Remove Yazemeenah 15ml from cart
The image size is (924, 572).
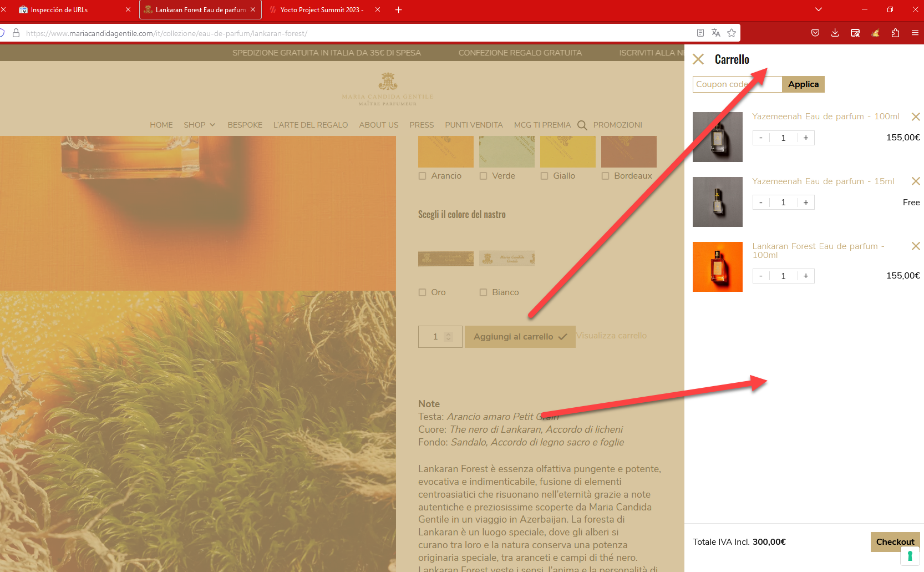pyautogui.click(x=916, y=181)
